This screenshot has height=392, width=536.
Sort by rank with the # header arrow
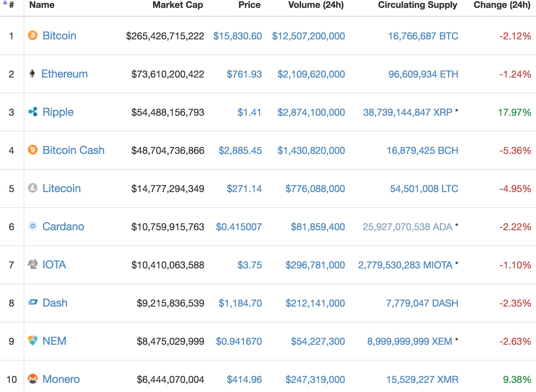8,4
